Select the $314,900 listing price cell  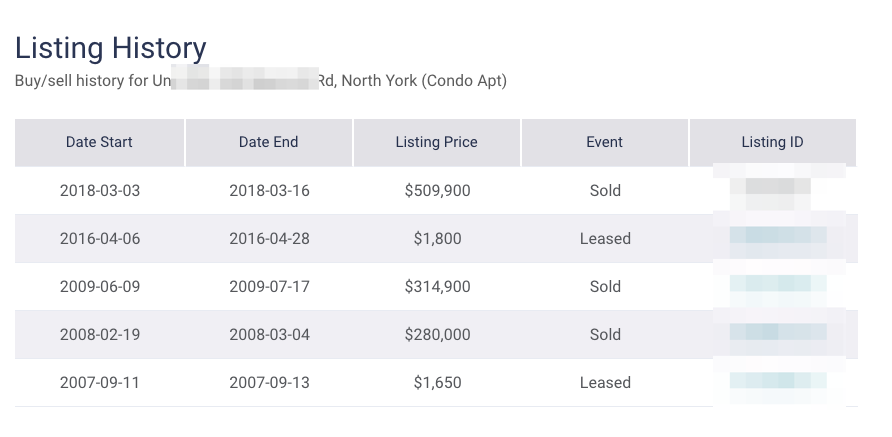[x=437, y=287]
